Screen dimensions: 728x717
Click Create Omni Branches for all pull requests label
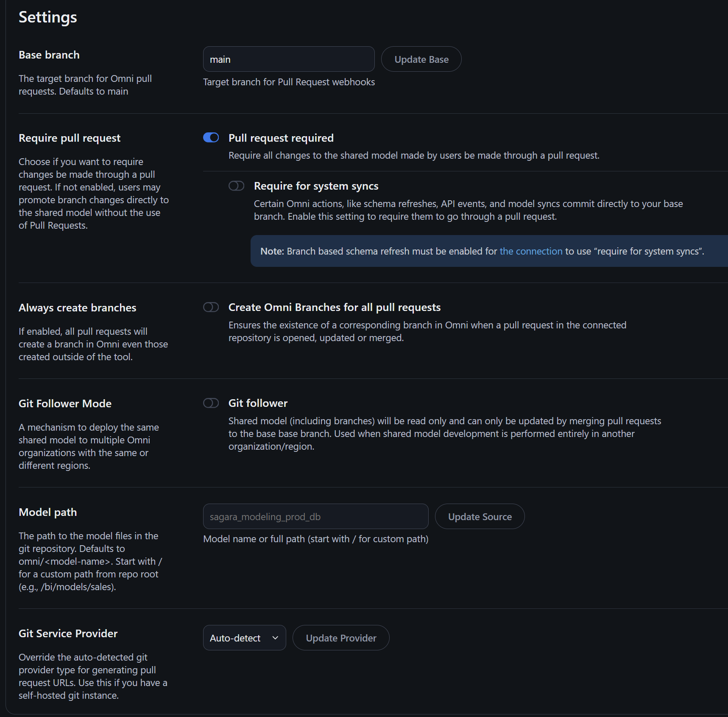coord(334,308)
